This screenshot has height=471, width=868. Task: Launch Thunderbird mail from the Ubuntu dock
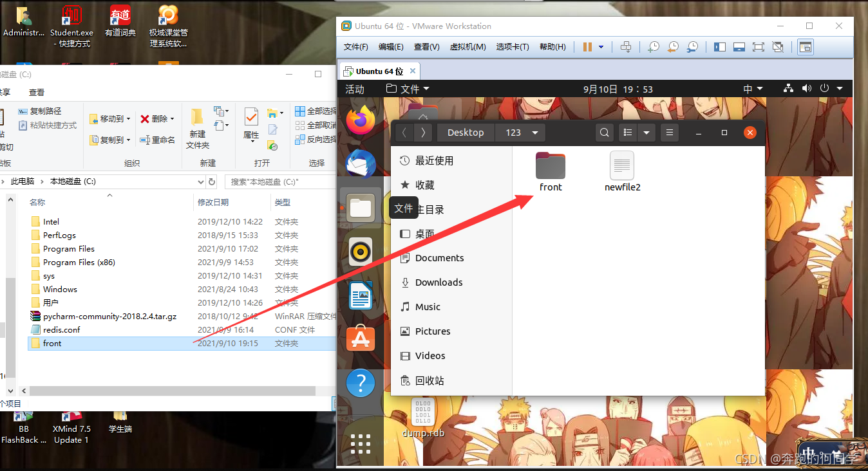361,163
